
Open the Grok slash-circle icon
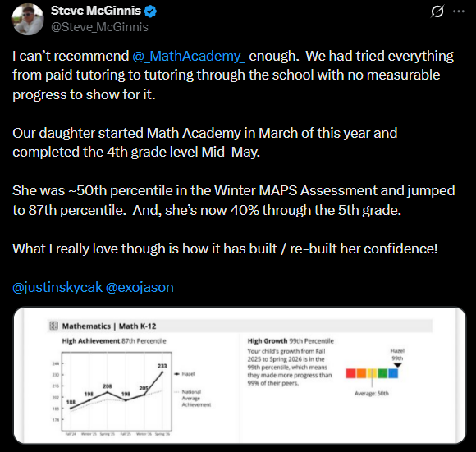(x=437, y=11)
